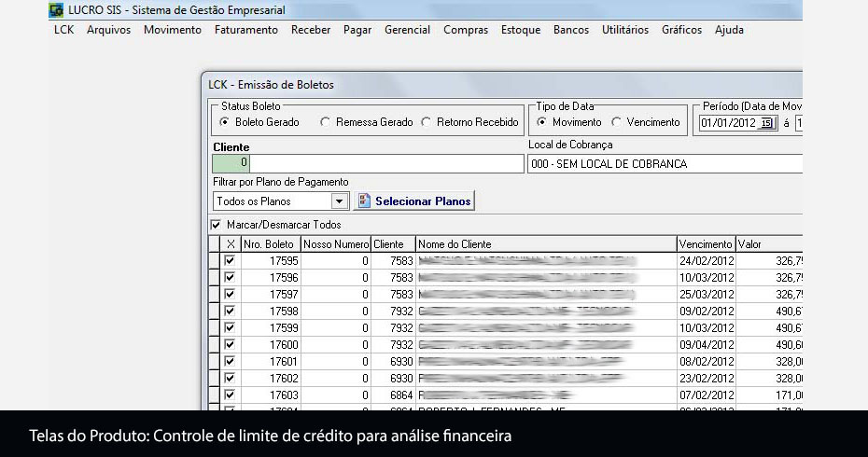Sort by Nro. Boleto column header
This screenshot has height=457, width=868.
(x=271, y=244)
